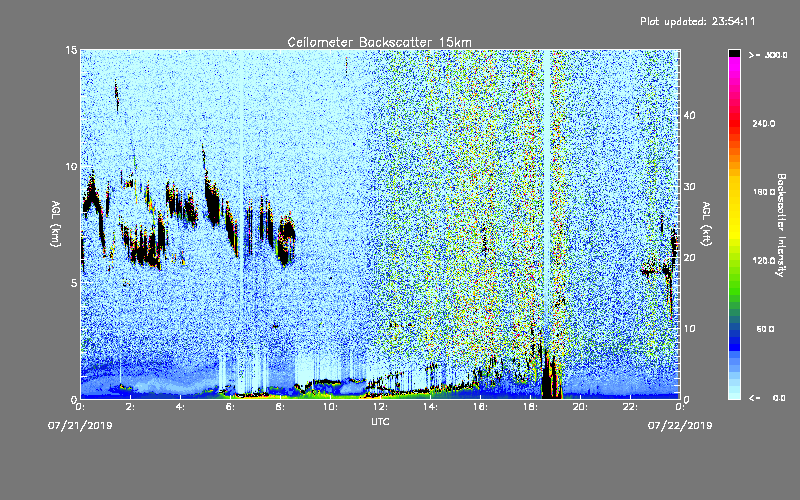Click the '12:' hour tick label
The width and height of the screenshot is (800, 500).
click(x=380, y=407)
